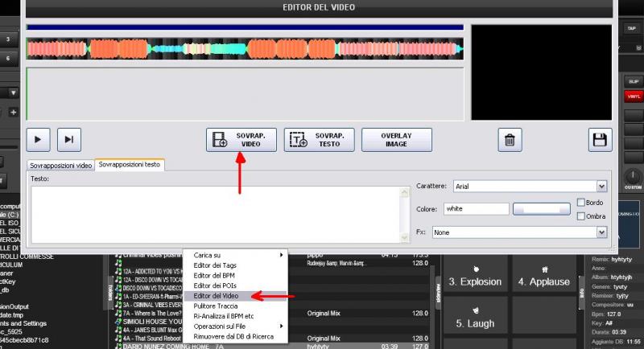Delete the overlay with the trash icon
Viewport: 644px width, 349px height.
(510, 140)
